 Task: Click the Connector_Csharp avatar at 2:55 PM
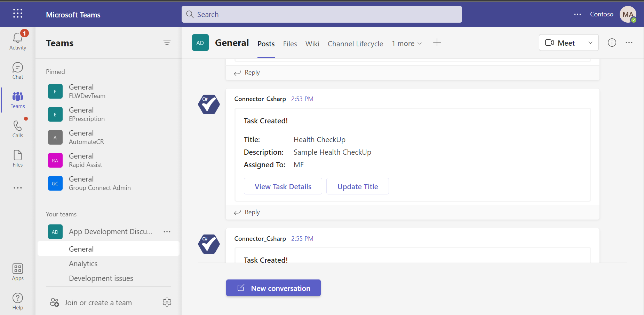(x=209, y=244)
